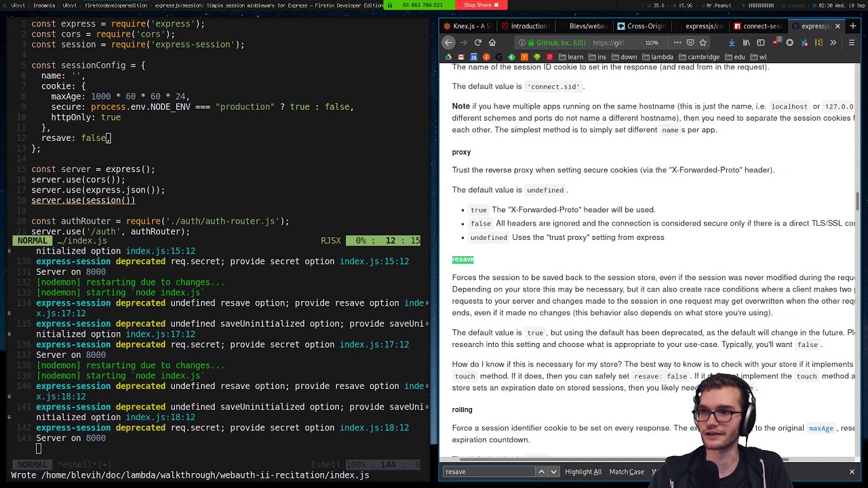The width and height of the screenshot is (868, 488).
Task: Click the proxy section heading
Action: pyautogui.click(x=461, y=152)
